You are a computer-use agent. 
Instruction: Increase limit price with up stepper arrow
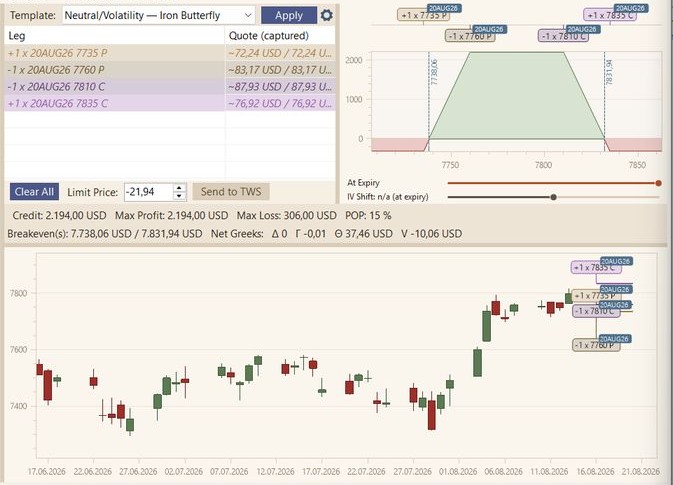[179, 188]
